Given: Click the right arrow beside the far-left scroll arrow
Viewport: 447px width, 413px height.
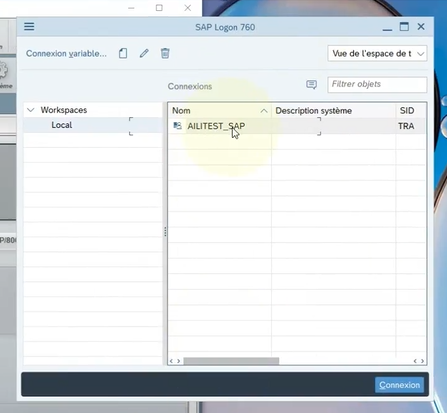Looking at the screenshot, I should point(179,361).
